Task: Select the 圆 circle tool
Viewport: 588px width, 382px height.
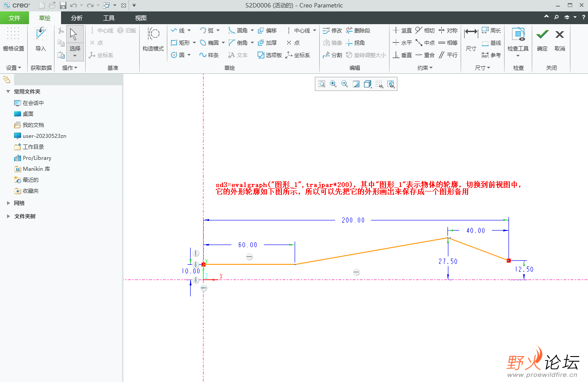Action: [178, 55]
